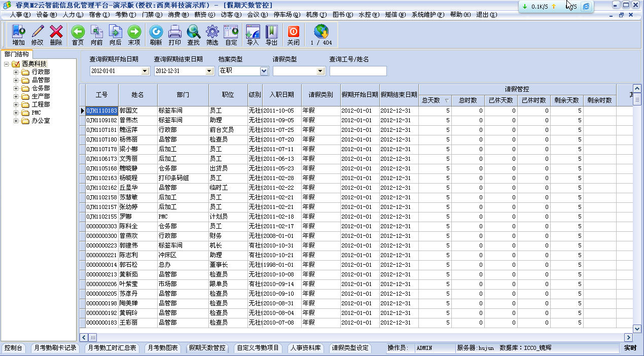644x356 pixels.
Task: Click the 增加 (Add) toolbar icon
Action: 18,35
